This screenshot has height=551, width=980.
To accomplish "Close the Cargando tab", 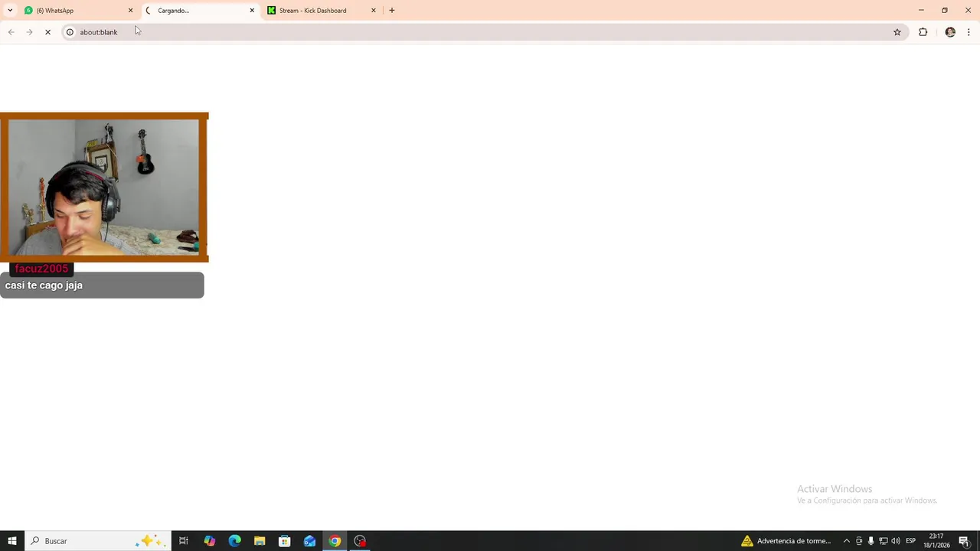I will coord(252,11).
